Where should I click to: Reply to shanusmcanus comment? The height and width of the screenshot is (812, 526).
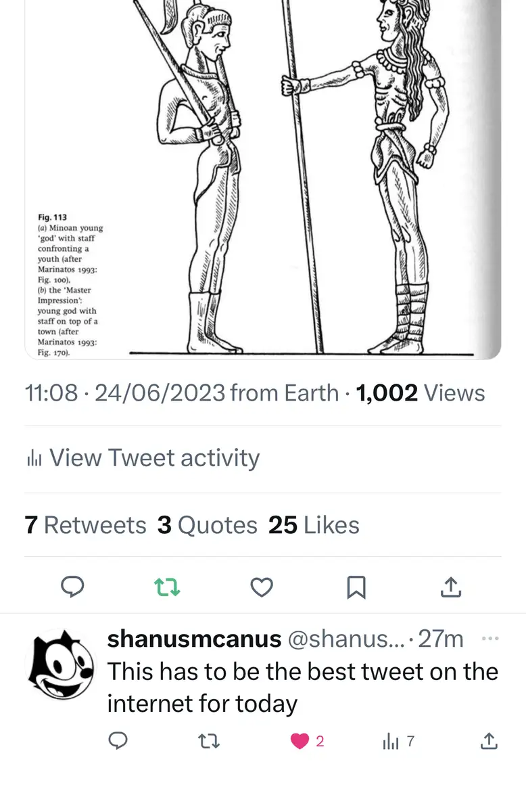coord(118,742)
